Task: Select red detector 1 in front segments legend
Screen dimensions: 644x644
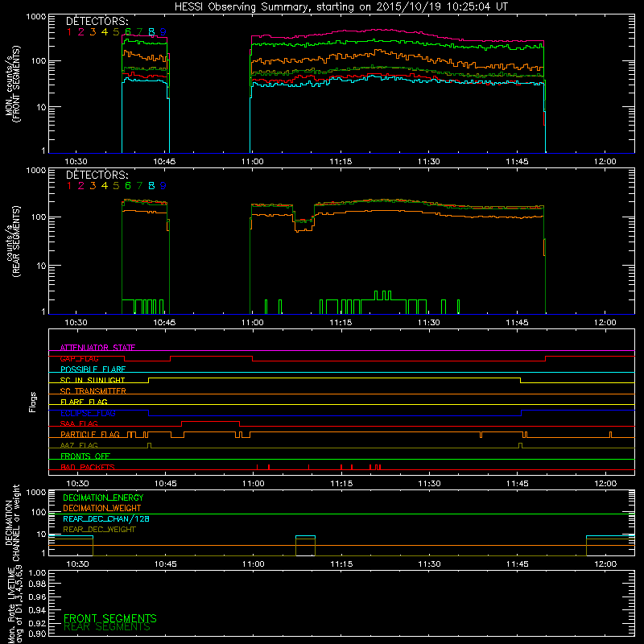Action: [x=69, y=32]
